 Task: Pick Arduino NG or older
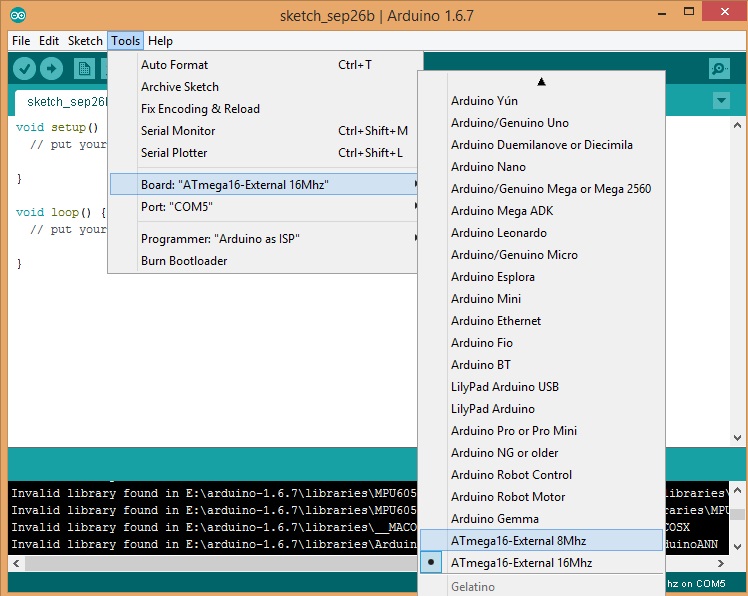(541, 452)
